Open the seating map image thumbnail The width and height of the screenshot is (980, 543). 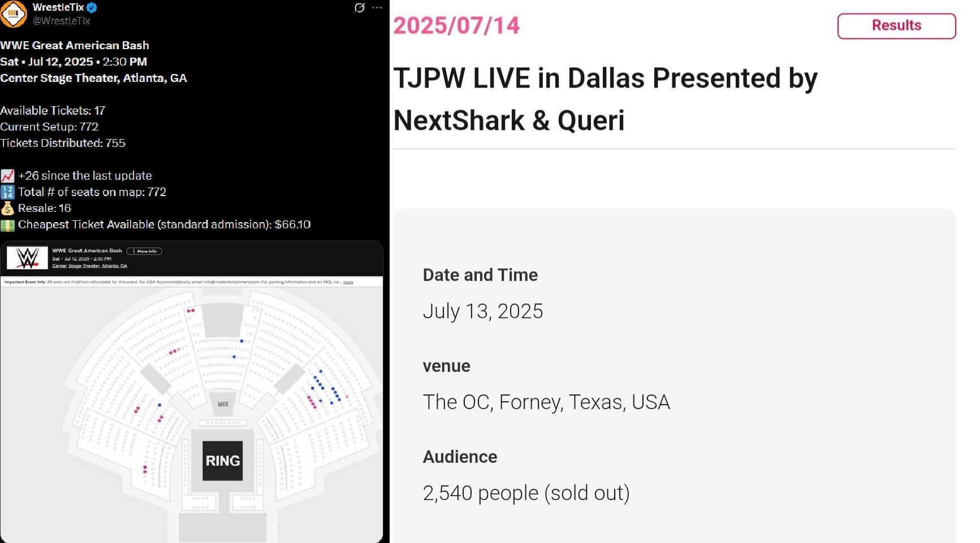192,392
